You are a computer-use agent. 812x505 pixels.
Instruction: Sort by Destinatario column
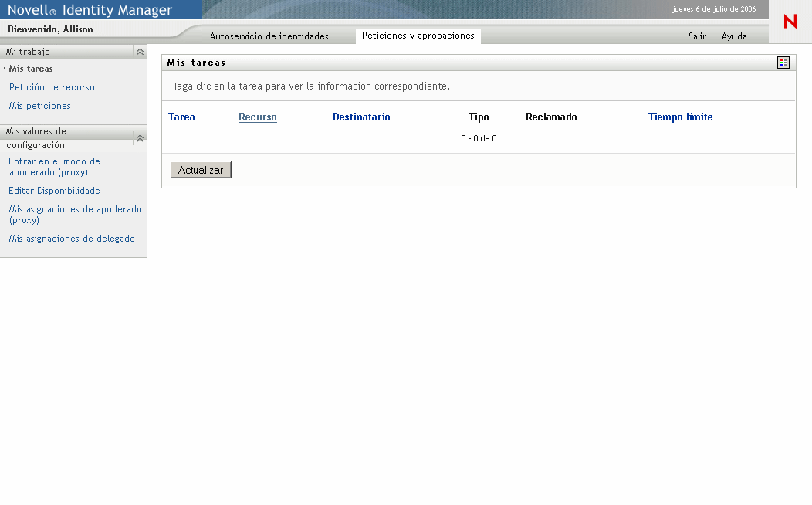(361, 117)
